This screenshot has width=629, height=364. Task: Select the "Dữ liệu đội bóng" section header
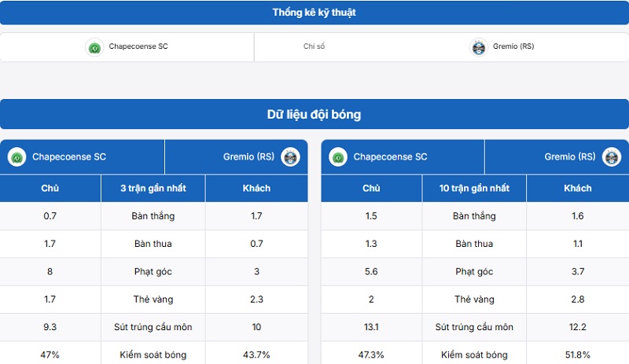tap(314, 115)
